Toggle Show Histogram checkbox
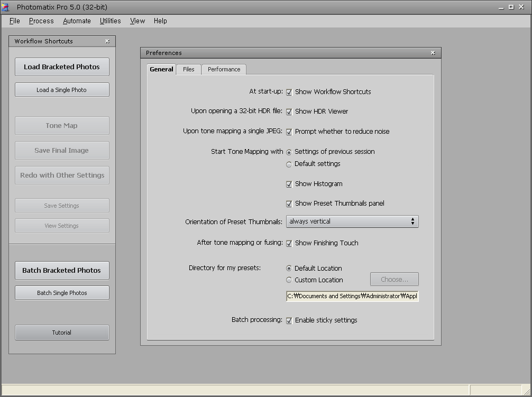The image size is (532, 397). 289,184
